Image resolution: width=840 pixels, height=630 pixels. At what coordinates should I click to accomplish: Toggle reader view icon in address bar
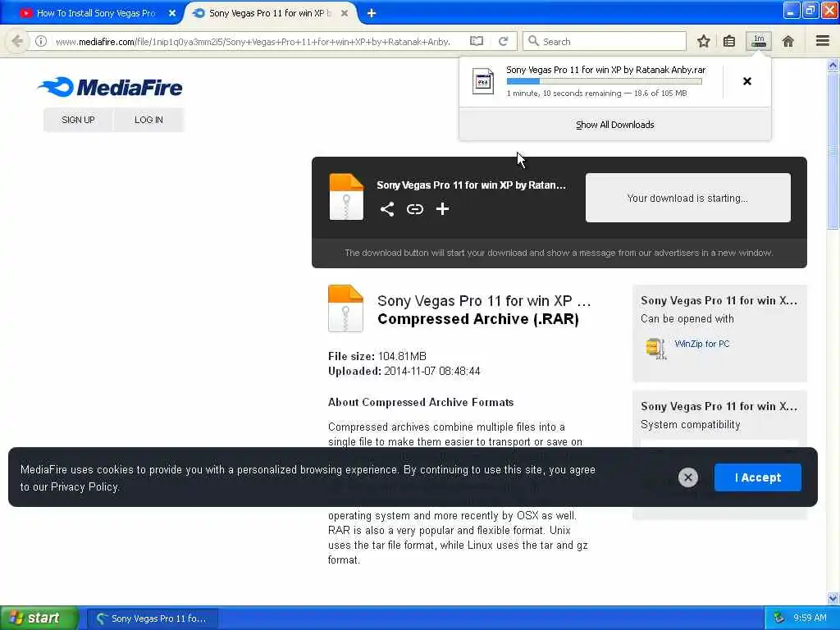477,41
